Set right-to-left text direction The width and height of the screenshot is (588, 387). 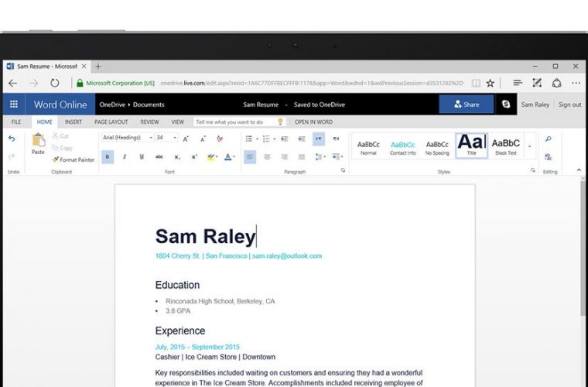coord(336,139)
